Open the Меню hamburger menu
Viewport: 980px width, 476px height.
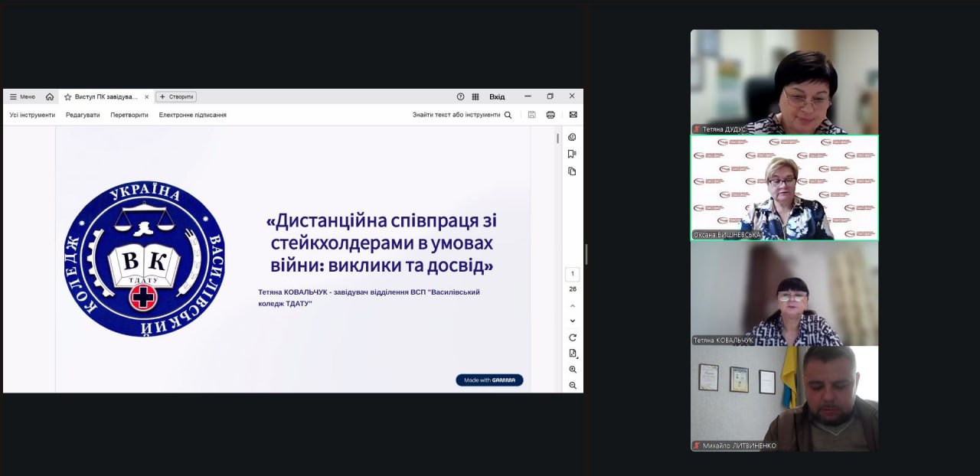click(x=22, y=97)
